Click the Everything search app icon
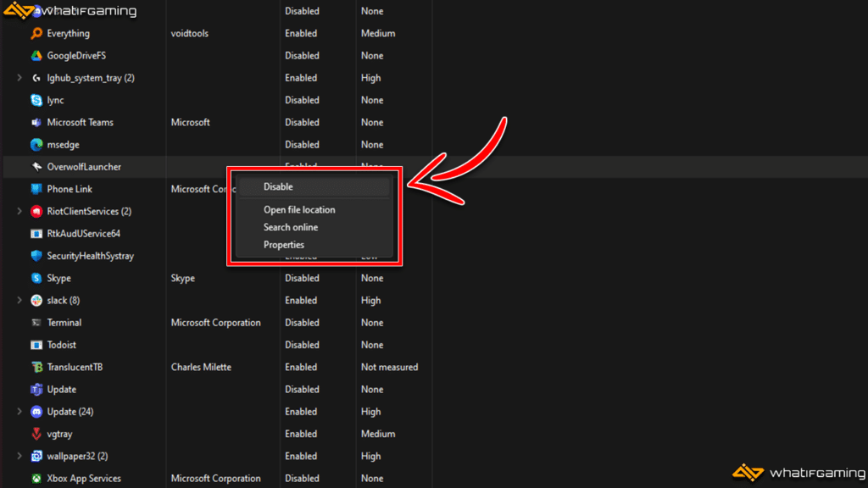Image resolution: width=868 pixels, height=488 pixels. (36, 34)
